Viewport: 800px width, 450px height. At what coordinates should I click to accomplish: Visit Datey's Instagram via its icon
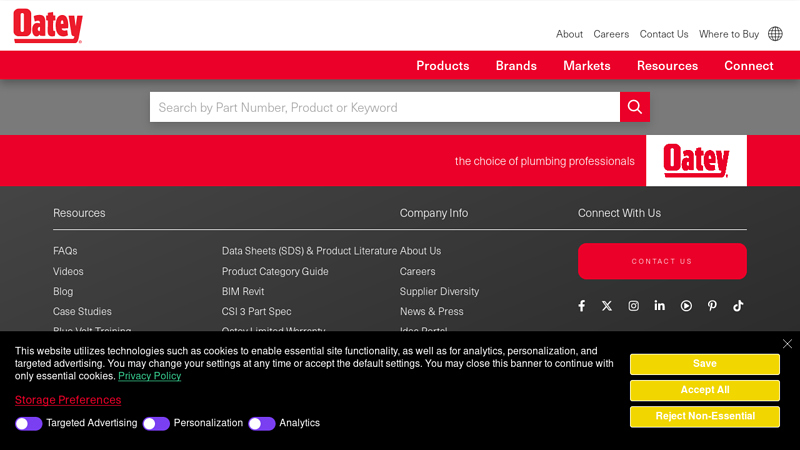633,306
